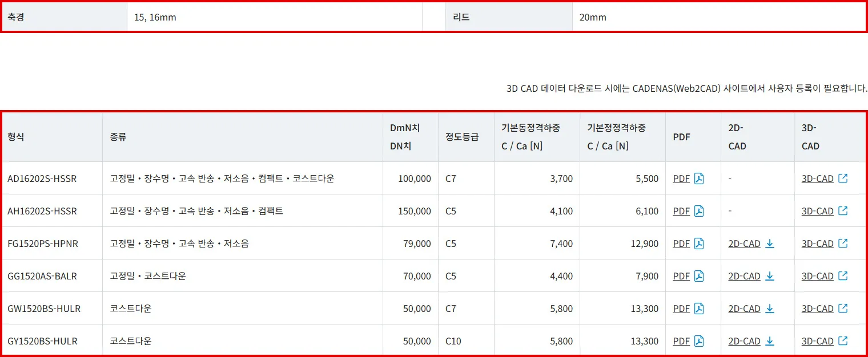
Task: Click the 2D-CAD download arrow icon for GW1520BS-HULR
Action: click(x=770, y=309)
